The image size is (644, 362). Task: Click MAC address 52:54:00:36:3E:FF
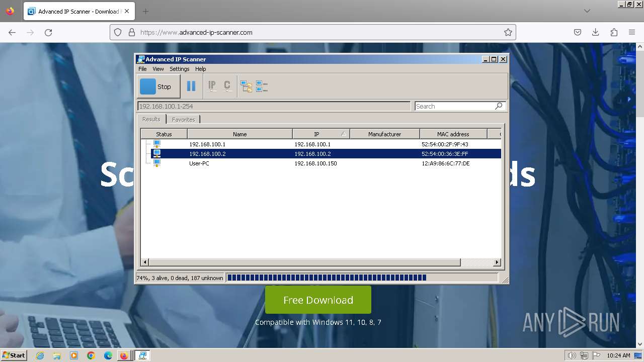point(445,154)
